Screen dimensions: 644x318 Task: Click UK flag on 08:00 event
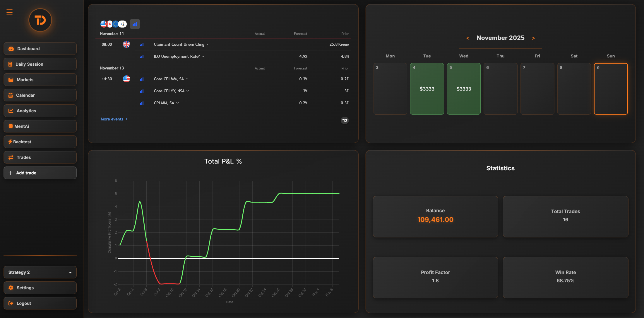tap(126, 44)
